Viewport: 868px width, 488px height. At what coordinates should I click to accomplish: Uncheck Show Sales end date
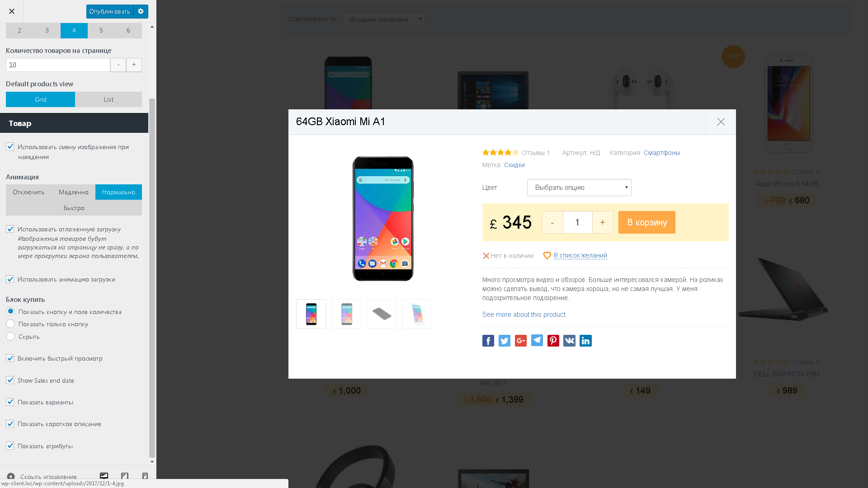point(10,380)
